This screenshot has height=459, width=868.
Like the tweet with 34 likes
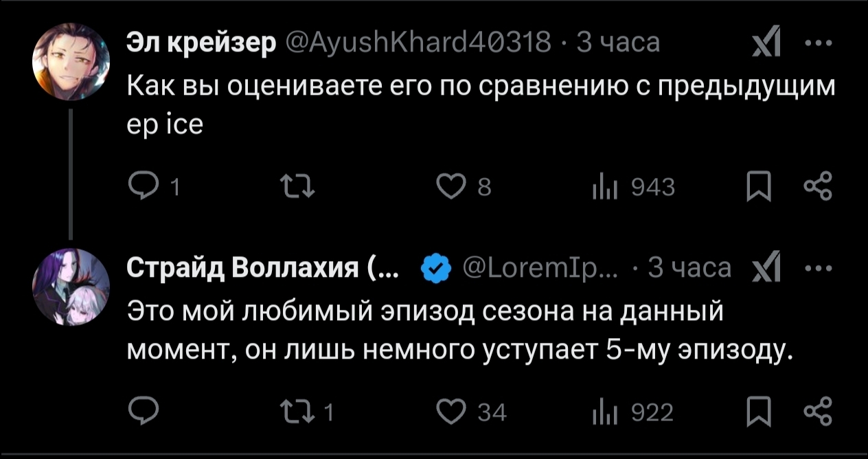point(450,412)
